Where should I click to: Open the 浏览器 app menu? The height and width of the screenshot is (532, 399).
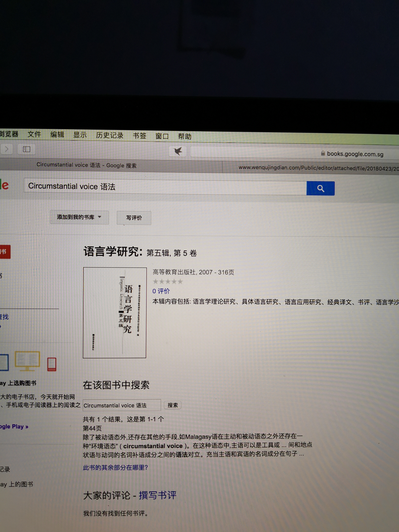(9, 134)
